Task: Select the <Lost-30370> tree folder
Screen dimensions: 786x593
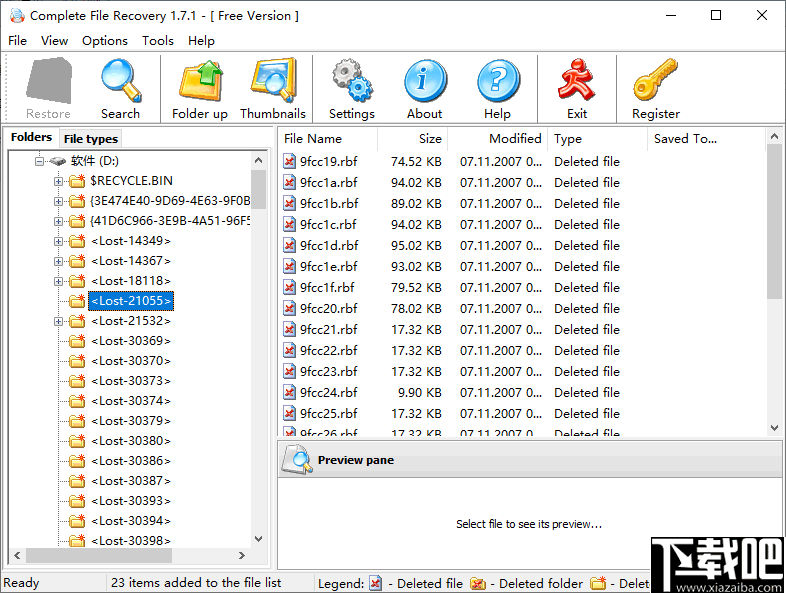Action: pos(131,361)
